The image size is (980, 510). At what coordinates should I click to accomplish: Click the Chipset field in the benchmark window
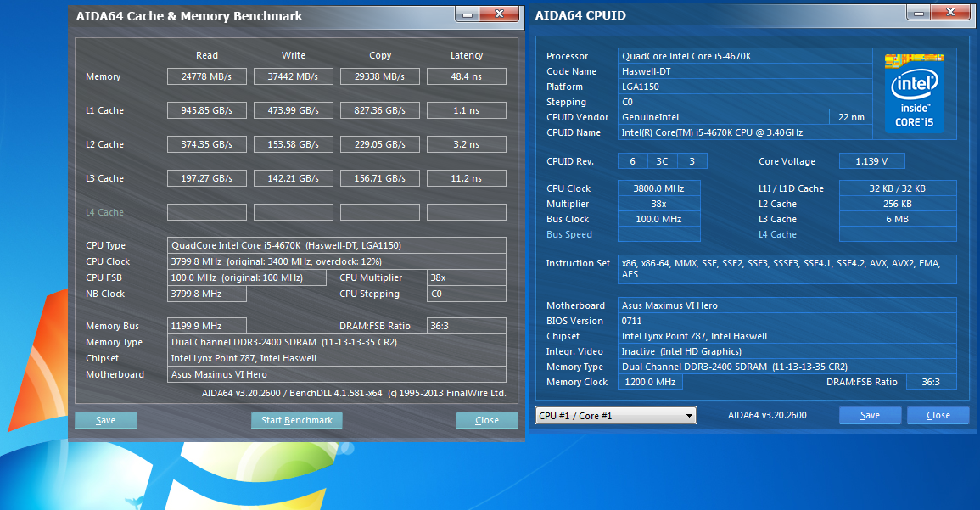(336, 358)
